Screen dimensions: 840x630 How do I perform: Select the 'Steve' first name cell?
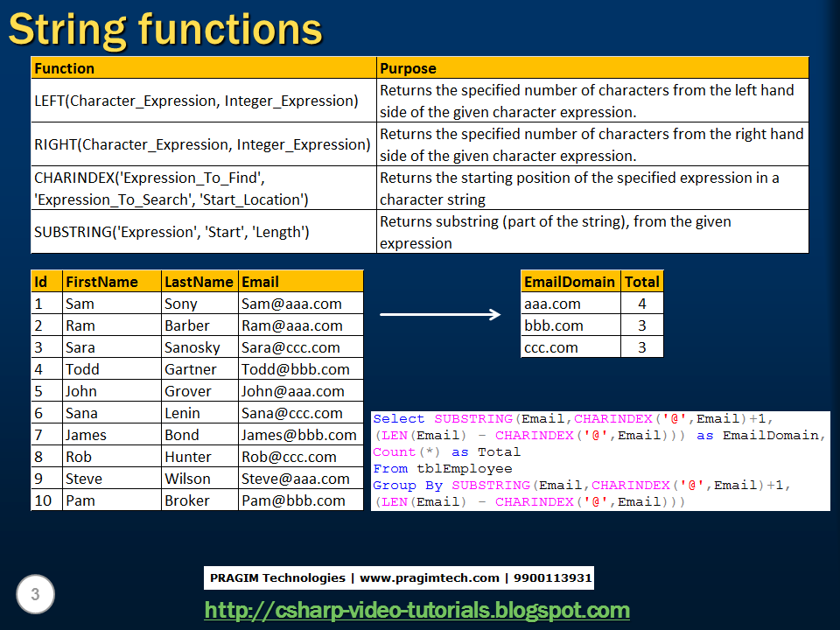pyautogui.click(x=112, y=479)
